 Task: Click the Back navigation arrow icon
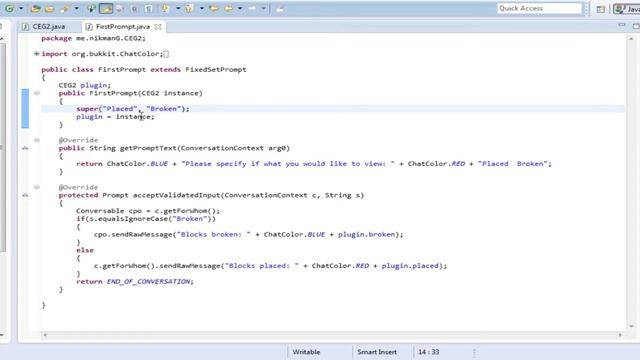[x=229, y=8]
